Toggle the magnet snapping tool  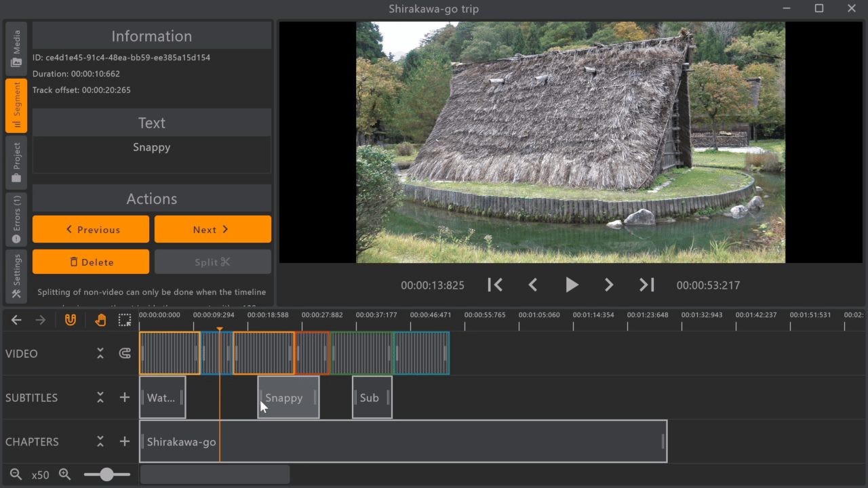[71, 320]
